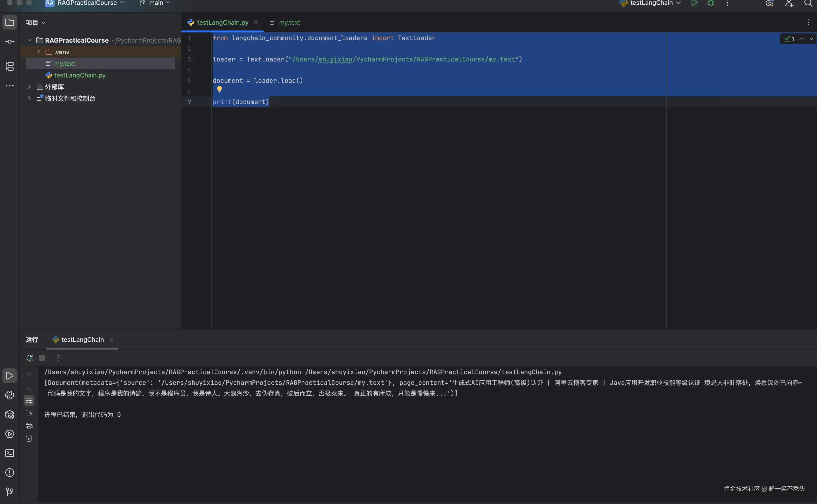This screenshot has width=817, height=504.
Task: Open the Terminal tool window
Action: (10, 453)
